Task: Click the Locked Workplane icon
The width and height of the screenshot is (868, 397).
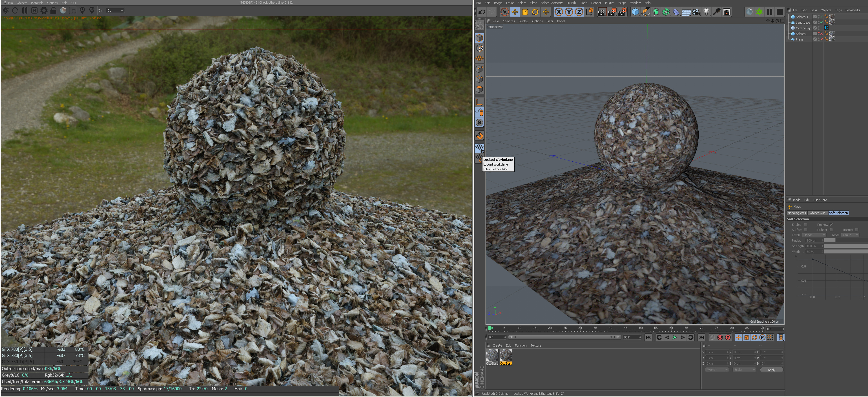Action: coord(479,148)
